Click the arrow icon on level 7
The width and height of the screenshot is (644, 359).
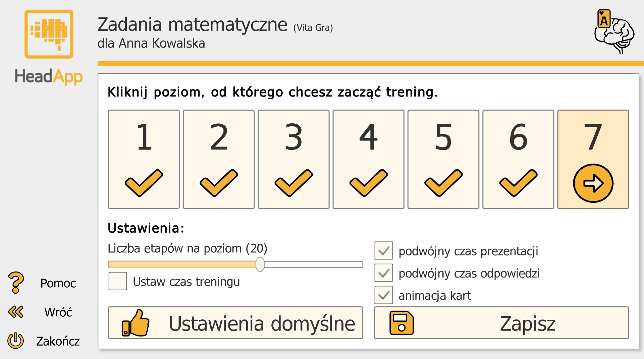coord(593,182)
